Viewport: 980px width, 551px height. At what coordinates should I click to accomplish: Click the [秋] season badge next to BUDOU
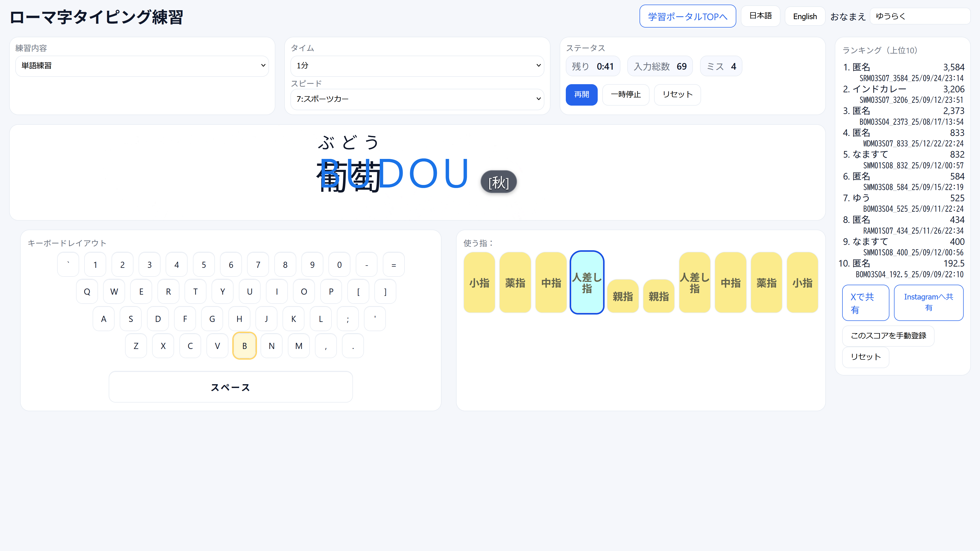[498, 182]
